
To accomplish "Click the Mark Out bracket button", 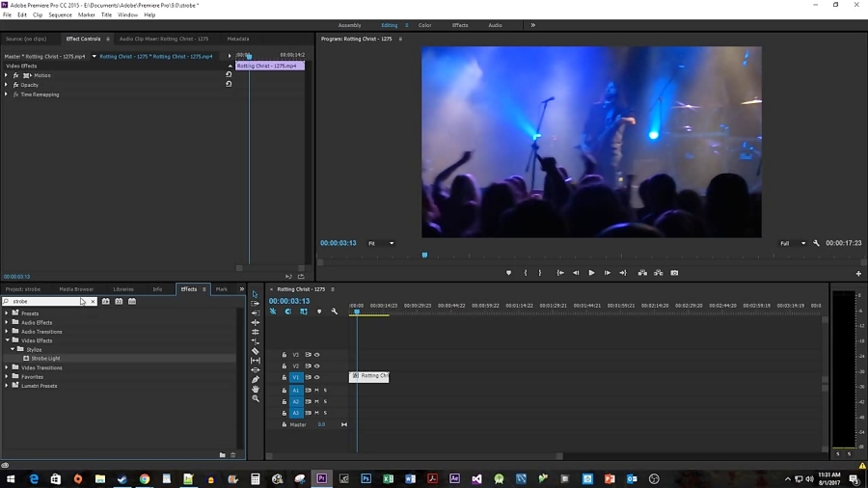I will (x=540, y=273).
